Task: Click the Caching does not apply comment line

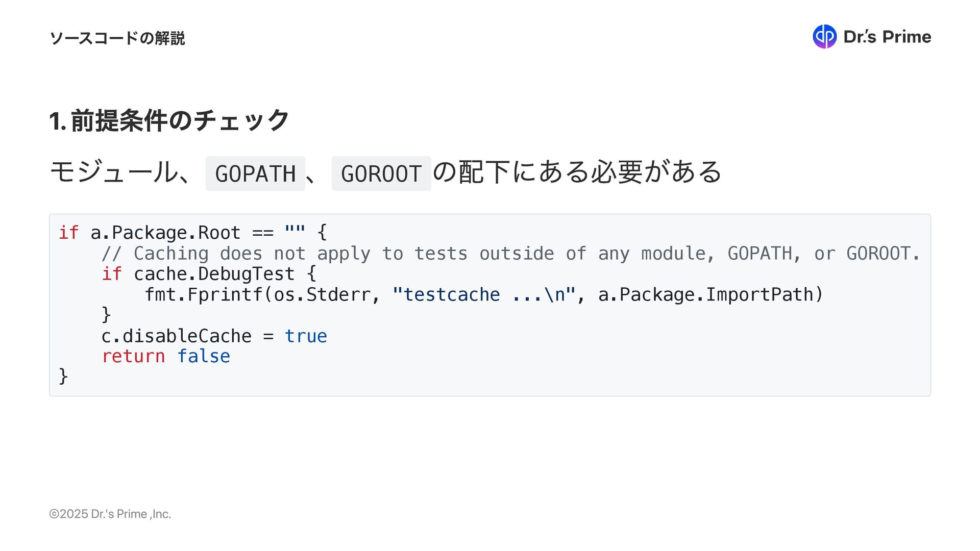Action: click(510, 254)
